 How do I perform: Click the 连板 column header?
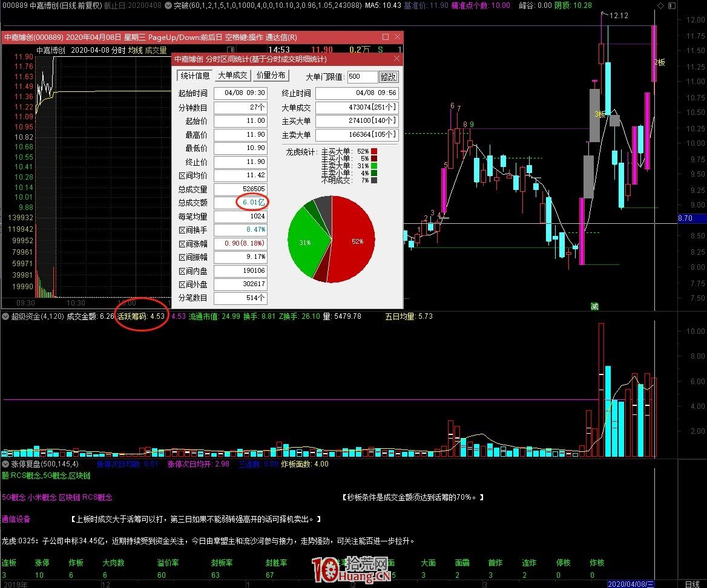coord(9,563)
